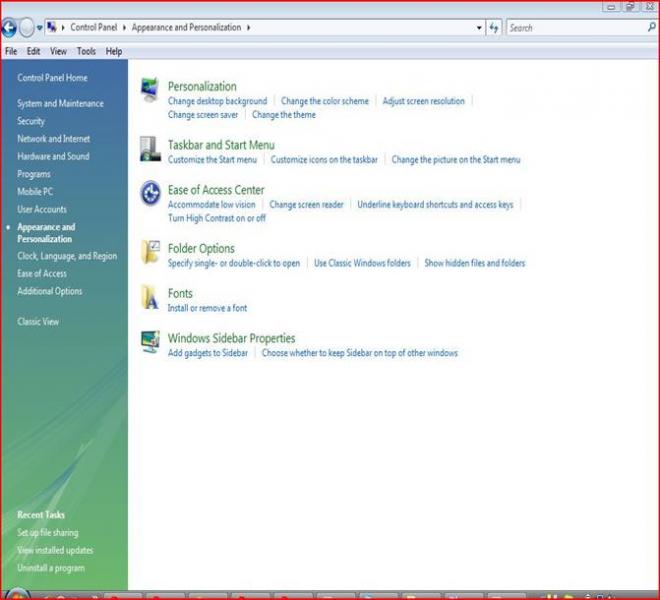The image size is (660, 600).
Task: Open Change the theme
Action: click(x=284, y=115)
